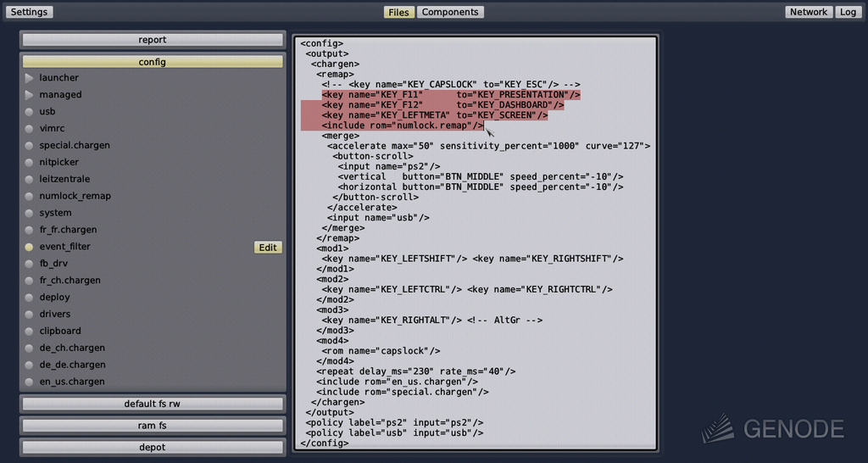Viewport: 868px width, 463px height.
Task: Click the repeat delay_ms line in editor
Action: coord(416,371)
